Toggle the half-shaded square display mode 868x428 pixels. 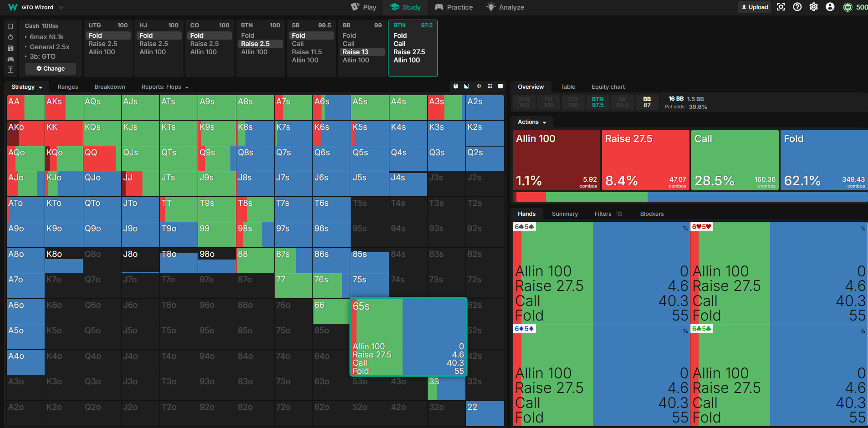pyautogui.click(x=467, y=86)
